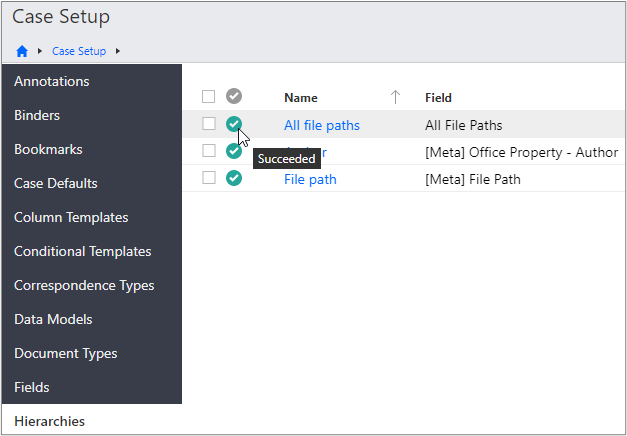The width and height of the screenshot is (627, 436).
Task: Select the checkbox next to File path
Action: 208,178
